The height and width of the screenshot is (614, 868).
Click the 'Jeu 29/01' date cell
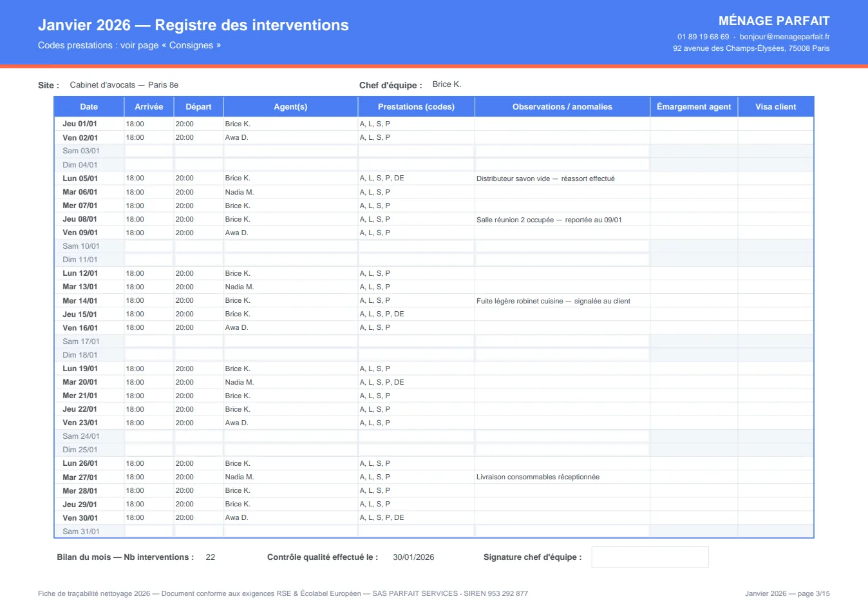(89, 504)
